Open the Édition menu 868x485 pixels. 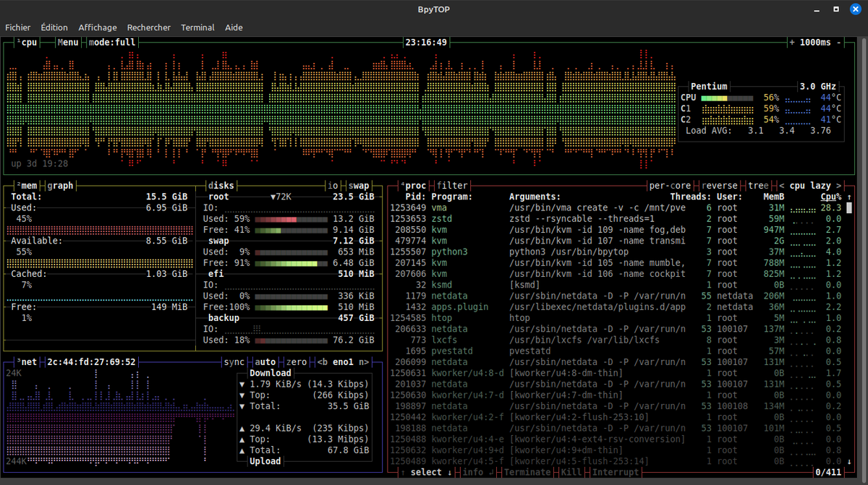54,27
